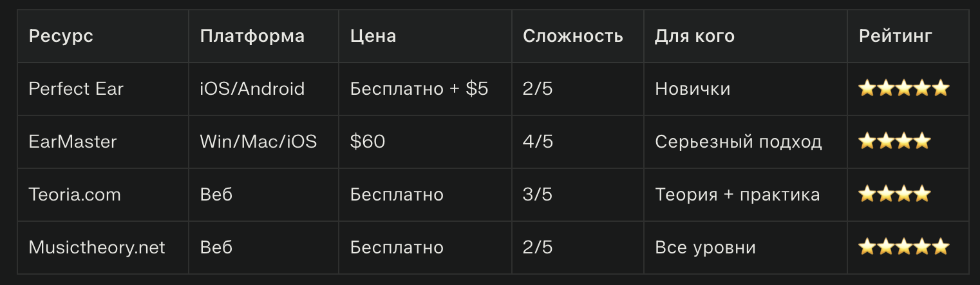Select the Perfect Ear resource name
Viewport: 980px width, 285px height.
[76, 89]
